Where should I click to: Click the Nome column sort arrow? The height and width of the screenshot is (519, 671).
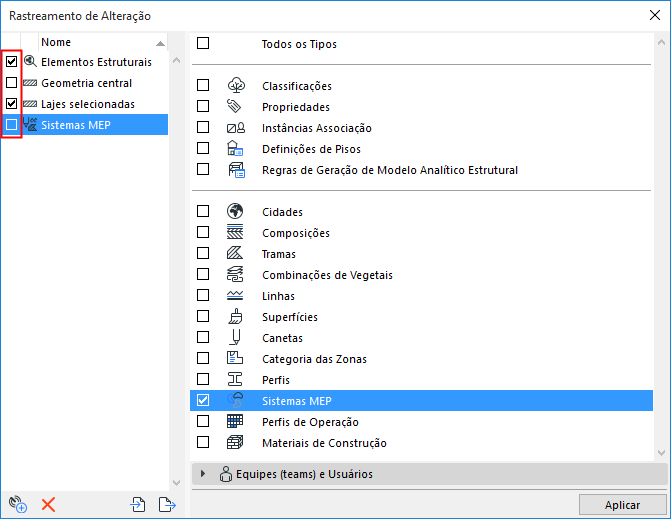click(x=160, y=44)
